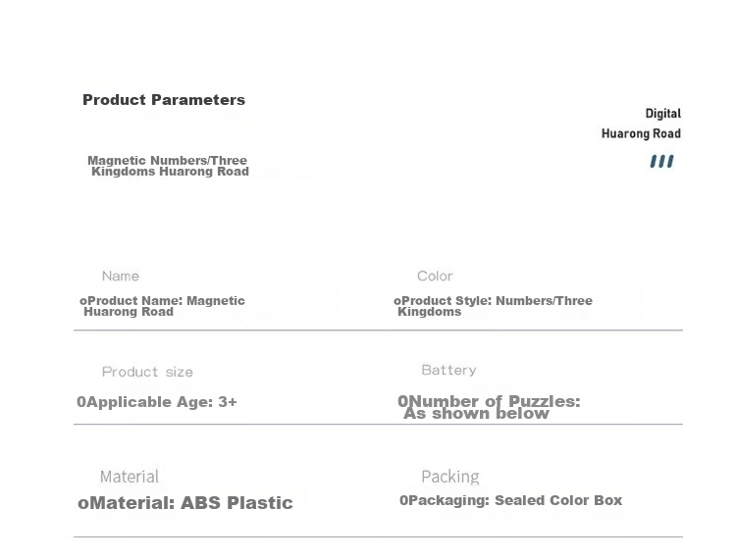Click the Packing field label
This screenshot has width=736, height=560.
coord(450,477)
